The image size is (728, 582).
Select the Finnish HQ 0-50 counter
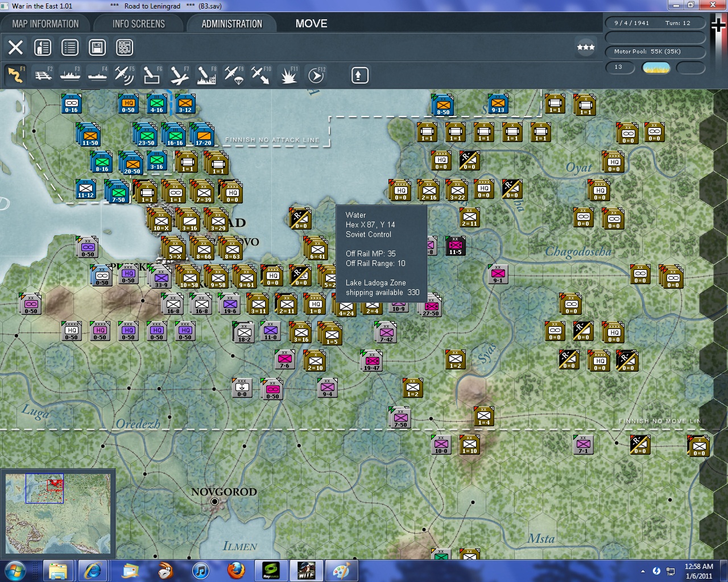(x=129, y=104)
